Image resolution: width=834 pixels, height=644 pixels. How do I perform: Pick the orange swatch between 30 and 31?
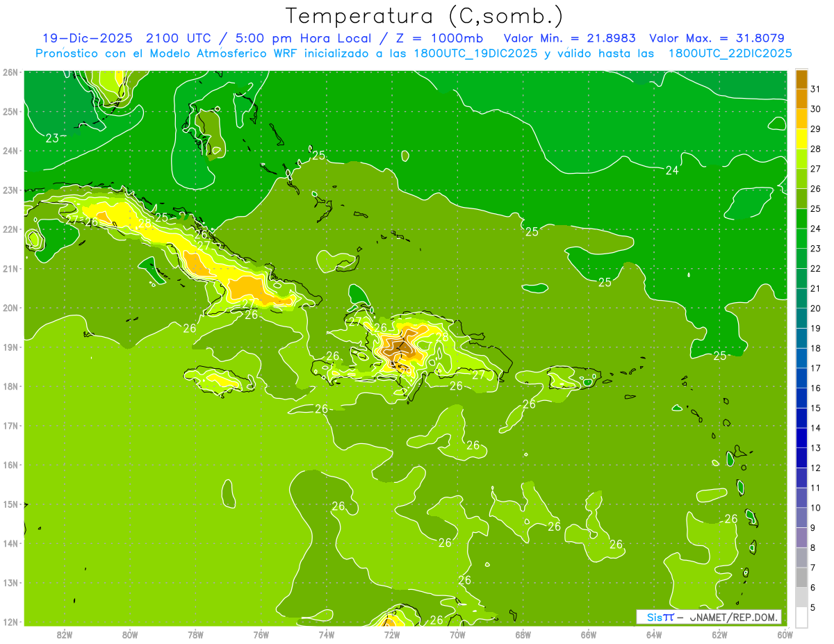[x=801, y=99]
